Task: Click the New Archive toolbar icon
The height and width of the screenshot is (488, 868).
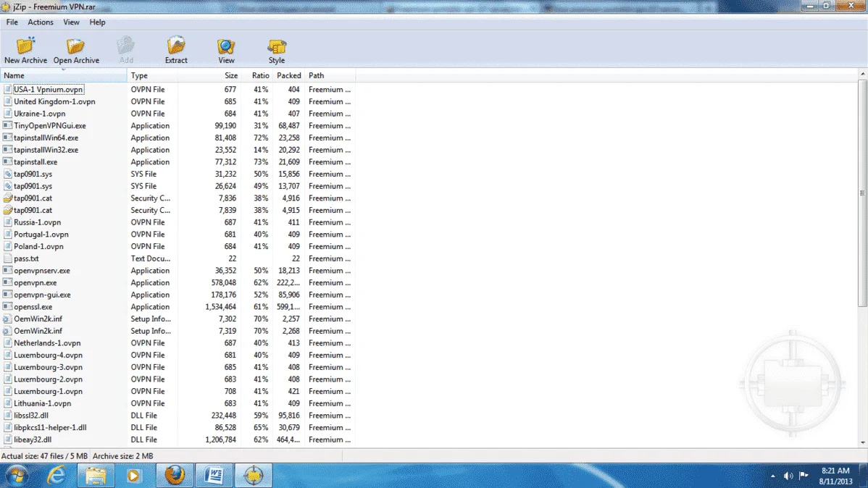Action: [25, 46]
